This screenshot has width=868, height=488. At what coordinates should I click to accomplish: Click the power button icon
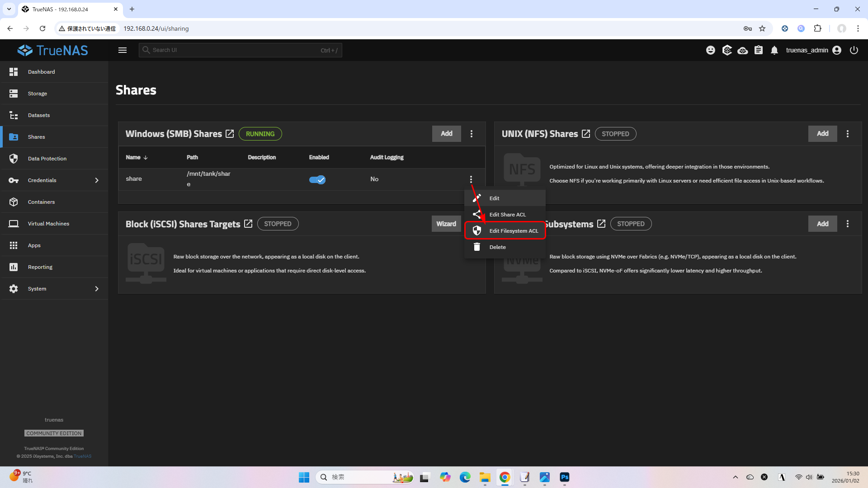click(x=854, y=50)
